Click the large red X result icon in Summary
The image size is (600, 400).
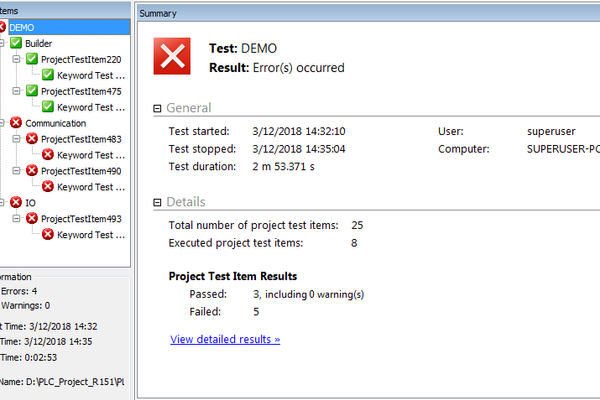pos(172,56)
